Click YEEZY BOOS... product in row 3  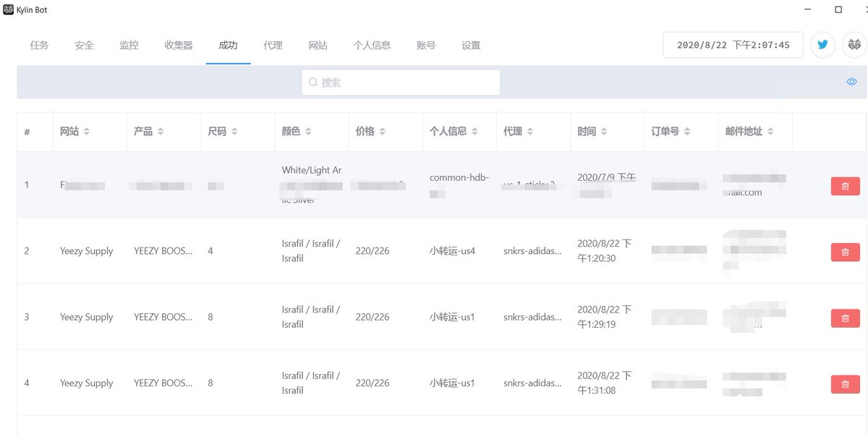coord(163,317)
